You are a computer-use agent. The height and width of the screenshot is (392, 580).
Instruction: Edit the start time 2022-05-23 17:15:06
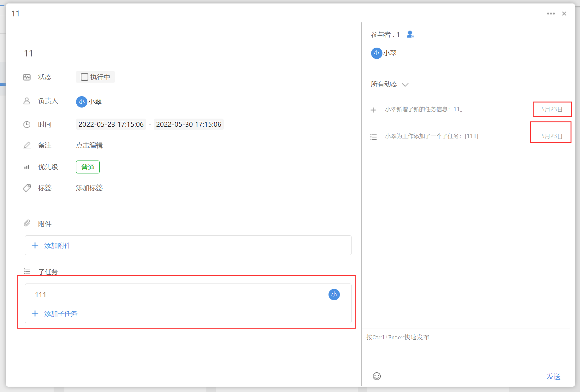tap(111, 124)
